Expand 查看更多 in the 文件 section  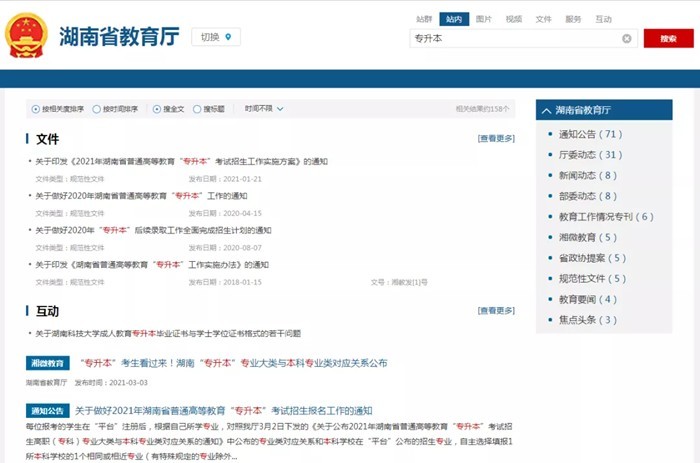click(x=496, y=139)
